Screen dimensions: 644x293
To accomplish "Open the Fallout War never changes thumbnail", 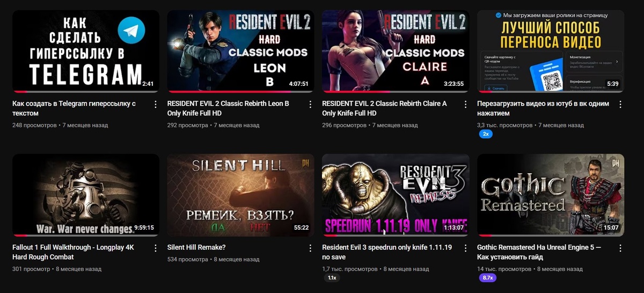I will pos(86,195).
